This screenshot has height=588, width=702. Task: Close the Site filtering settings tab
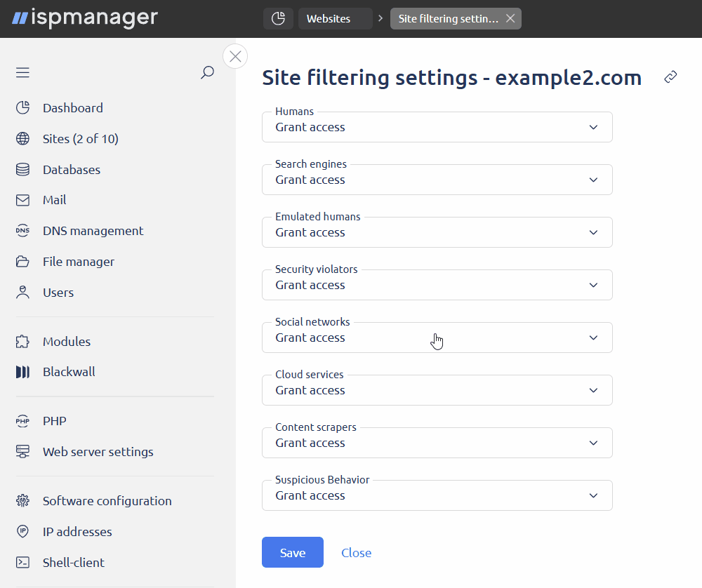coord(510,19)
